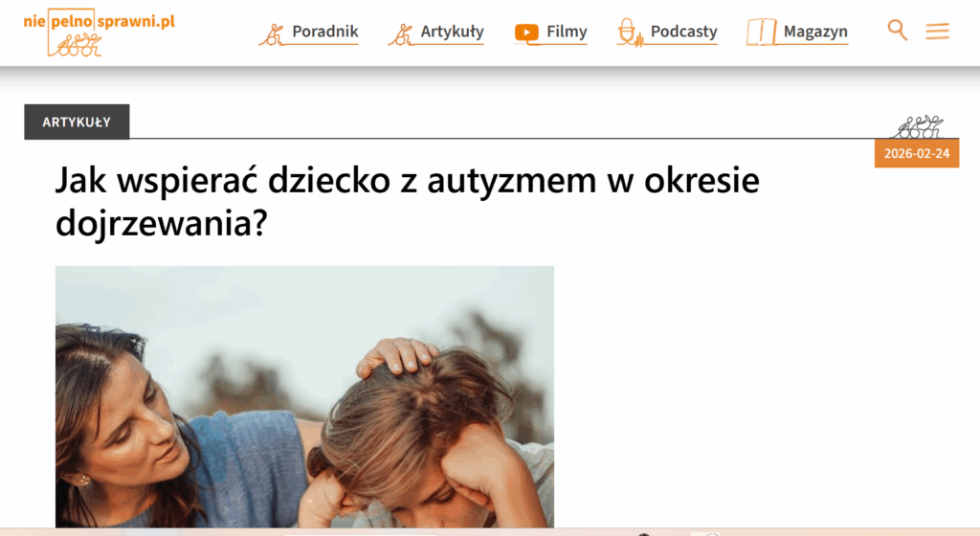Click the Poradnik wheelchair icon
Image resolution: width=980 pixels, height=536 pixels.
coord(272,34)
